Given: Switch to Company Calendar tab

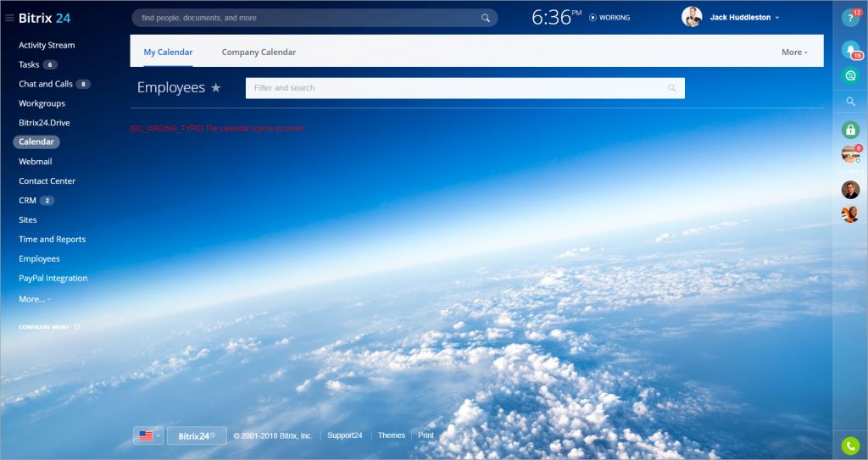Looking at the screenshot, I should [x=259, y=52].
